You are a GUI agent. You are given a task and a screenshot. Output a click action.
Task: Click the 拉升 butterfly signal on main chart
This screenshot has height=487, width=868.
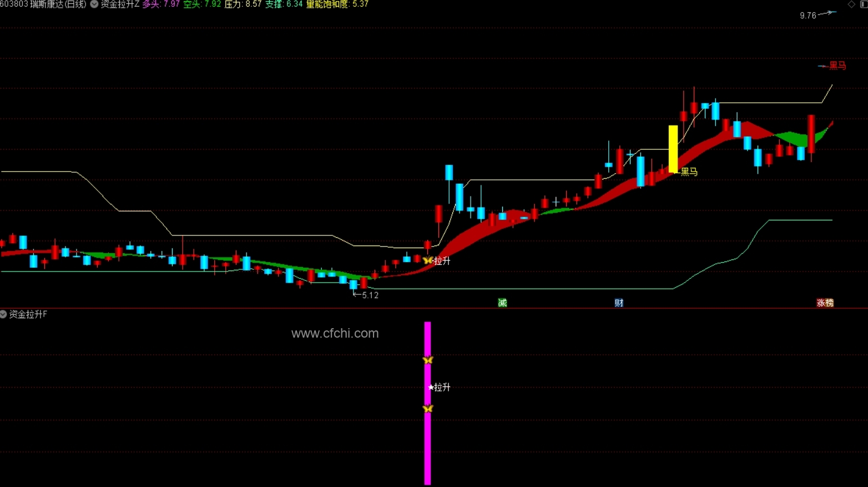(427, 260)
